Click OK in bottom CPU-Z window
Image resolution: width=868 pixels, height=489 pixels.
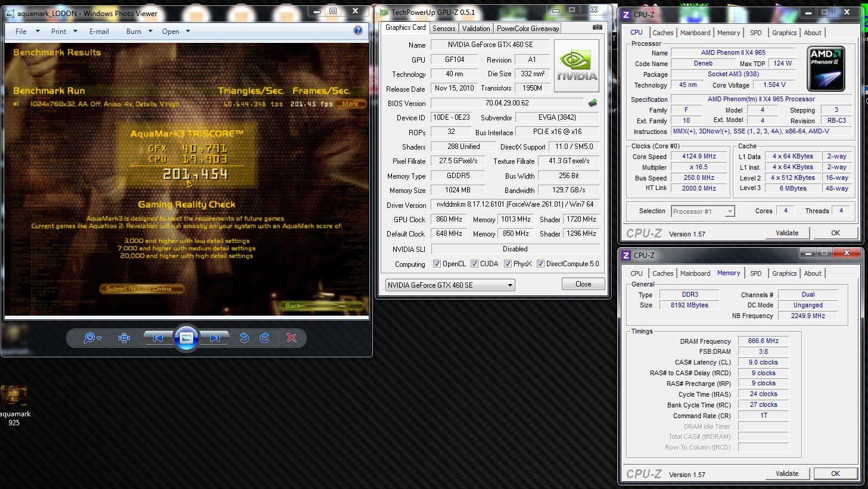click(835, 474)
